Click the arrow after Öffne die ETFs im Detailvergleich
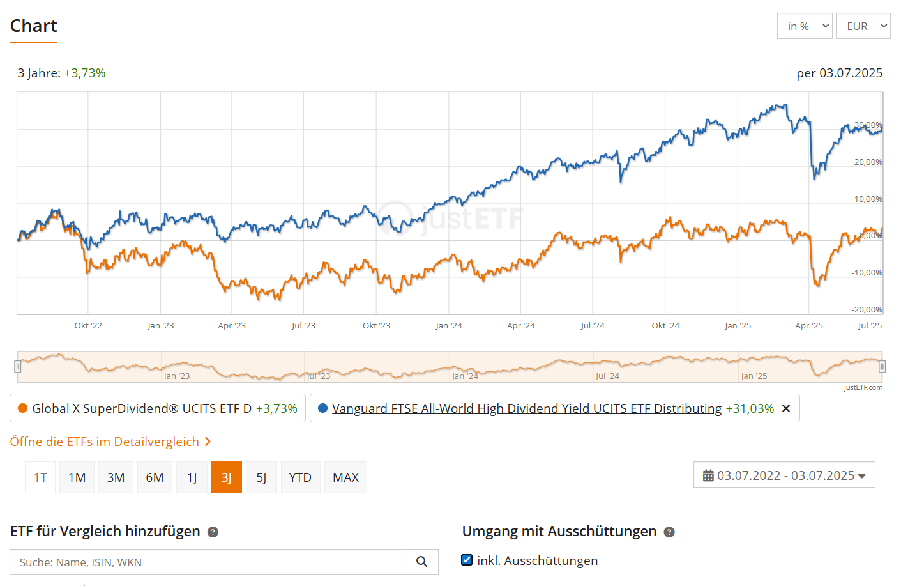The image size is (924, 586). [208, 442]
